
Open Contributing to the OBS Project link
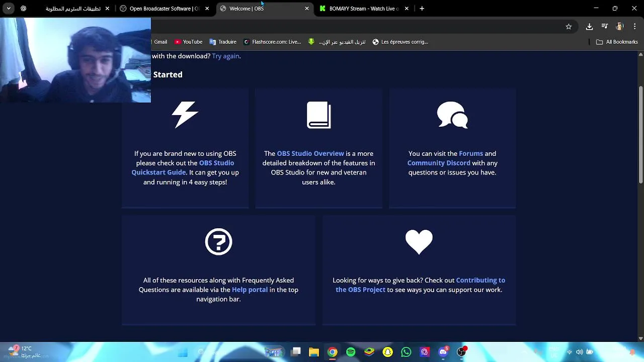click(x=420, y=285)
